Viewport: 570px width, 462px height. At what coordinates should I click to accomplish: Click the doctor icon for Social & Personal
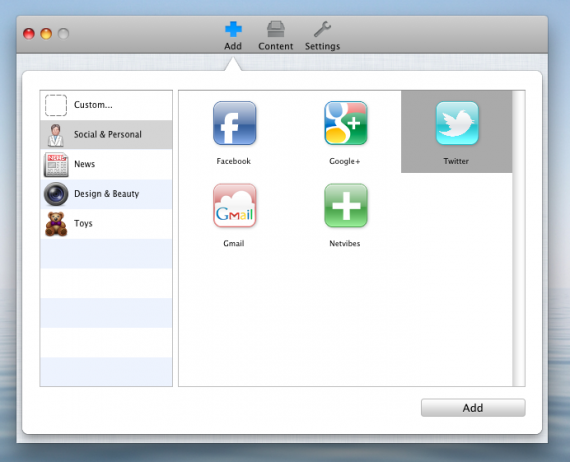tap(56, 135)
